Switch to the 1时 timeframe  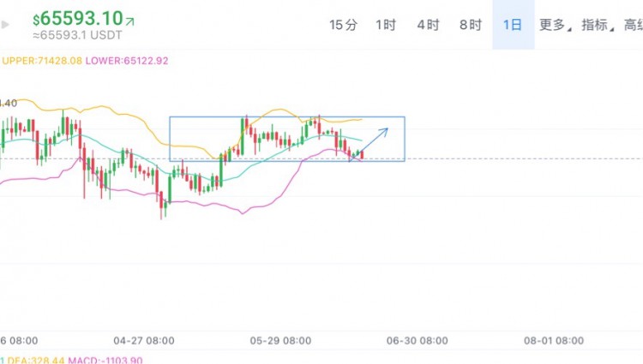[x=386, y=25]
